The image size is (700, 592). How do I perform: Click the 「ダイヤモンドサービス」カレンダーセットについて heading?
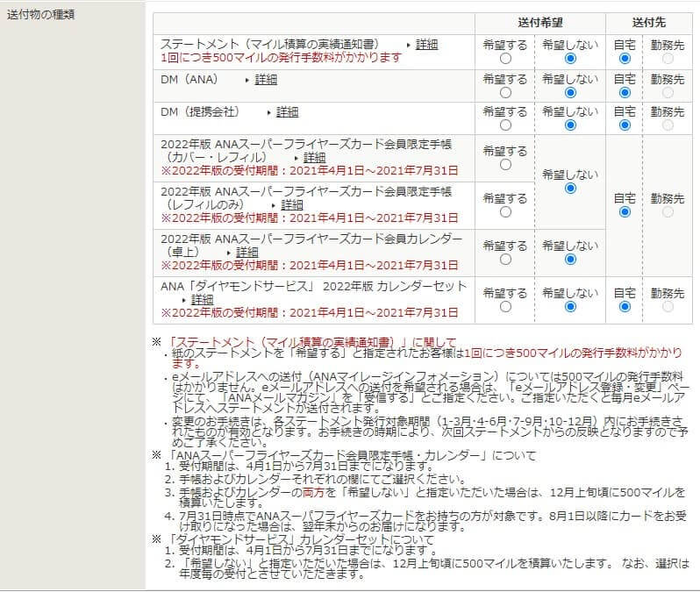301,539
